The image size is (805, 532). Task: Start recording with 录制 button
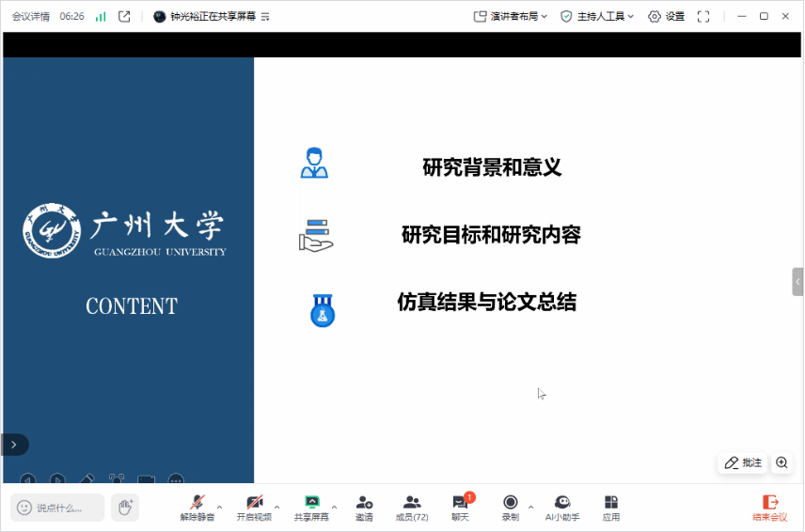click(510, 507)
